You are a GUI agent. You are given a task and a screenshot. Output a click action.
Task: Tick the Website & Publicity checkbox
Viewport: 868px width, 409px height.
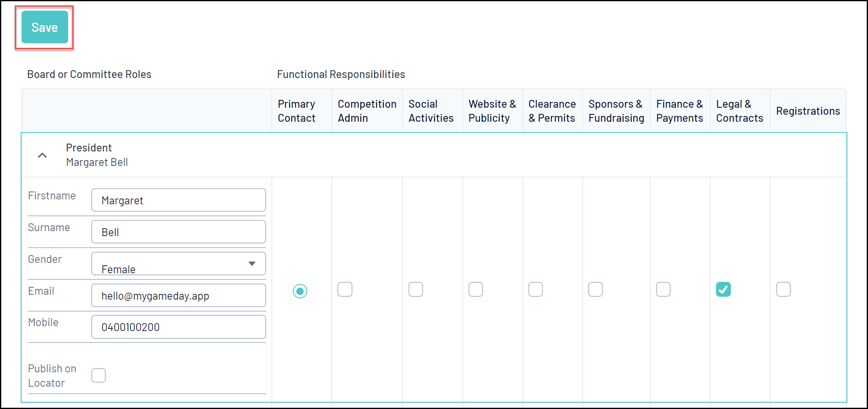coord(476,289)
